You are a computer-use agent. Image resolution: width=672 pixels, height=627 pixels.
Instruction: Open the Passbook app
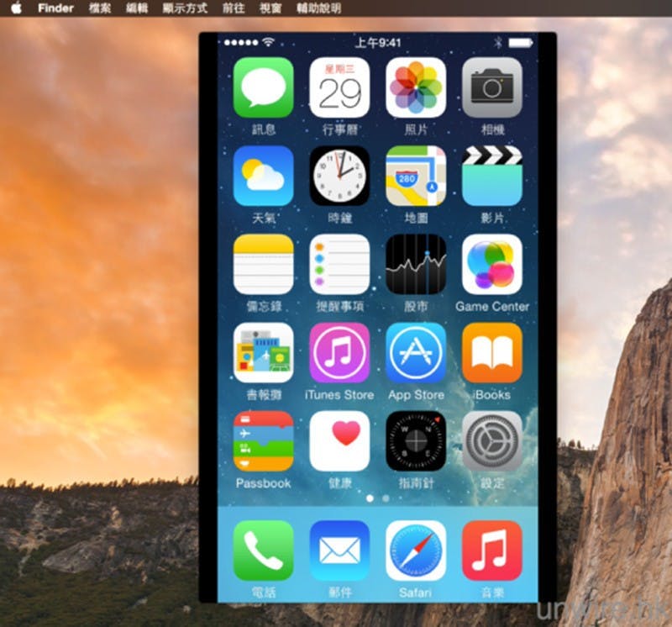pos(263,441)
